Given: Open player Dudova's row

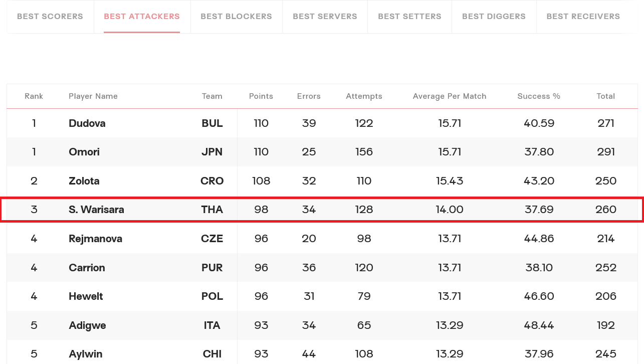Looking at the screenshot, I should 322,123.
